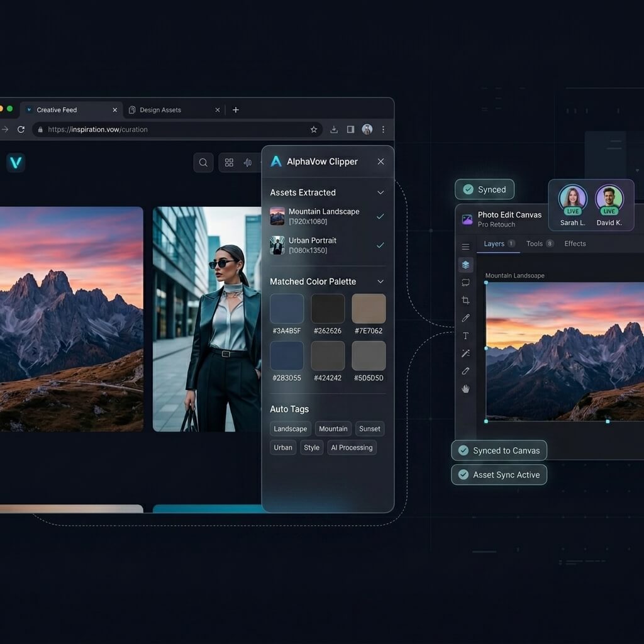Select the Eraser tool
This screenshot has height=644, width=644.
pyautogui.click(x=465, y=371)
